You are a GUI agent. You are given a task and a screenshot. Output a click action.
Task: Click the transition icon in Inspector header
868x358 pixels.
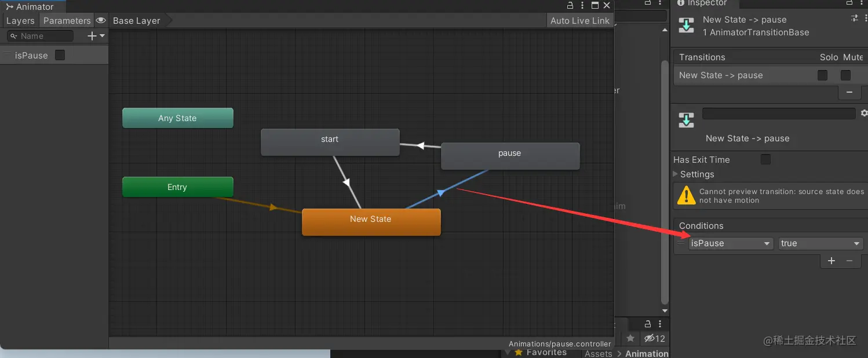686,25
